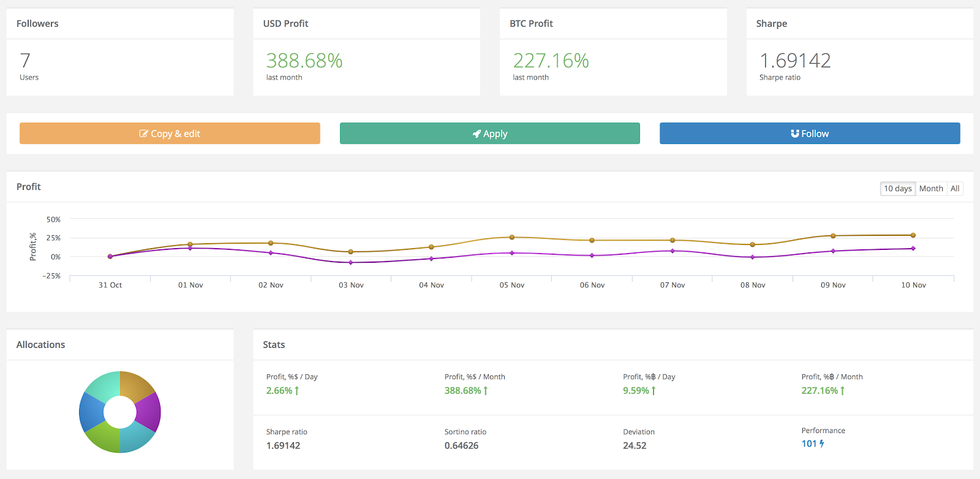Image resolution: width=980 pixels, height=479 pixels.
Task: Switch profit chart to Month
Action: click(x=931, y=189)
